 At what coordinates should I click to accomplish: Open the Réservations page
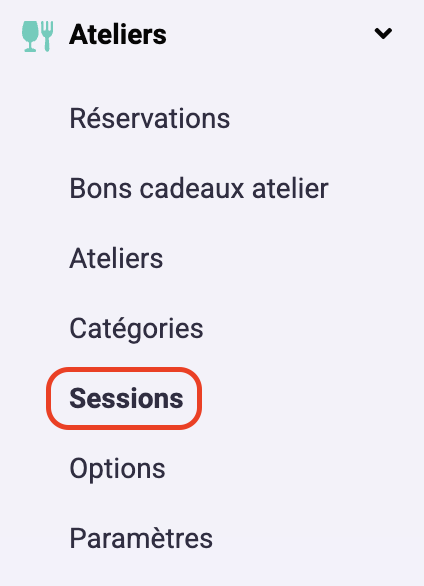click(149, 118)
